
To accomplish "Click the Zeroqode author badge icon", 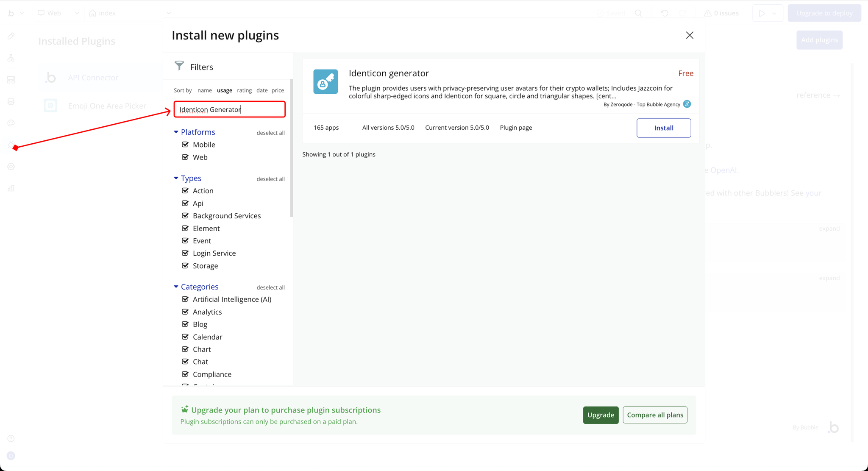I will click(687, 104).
